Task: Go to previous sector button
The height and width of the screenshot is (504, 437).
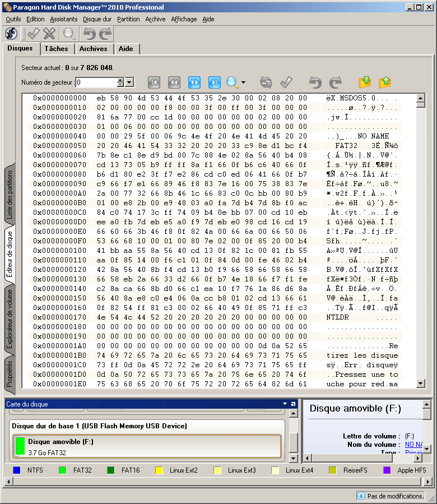Action: [174, 82]
